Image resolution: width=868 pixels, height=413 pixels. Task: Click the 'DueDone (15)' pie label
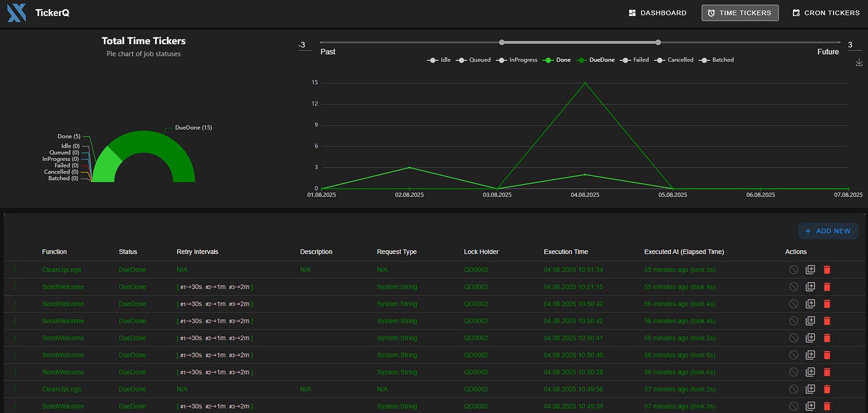193,128
